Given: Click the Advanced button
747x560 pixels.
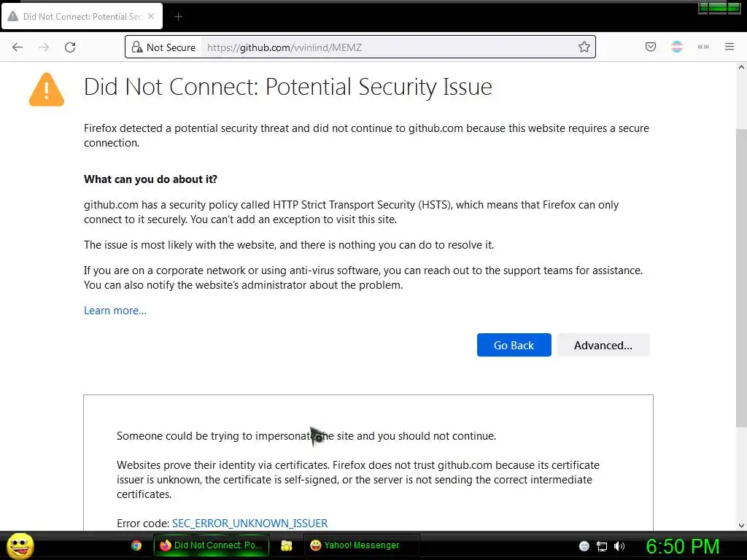Looking at the screenshot, I should (x=603, y=345).
